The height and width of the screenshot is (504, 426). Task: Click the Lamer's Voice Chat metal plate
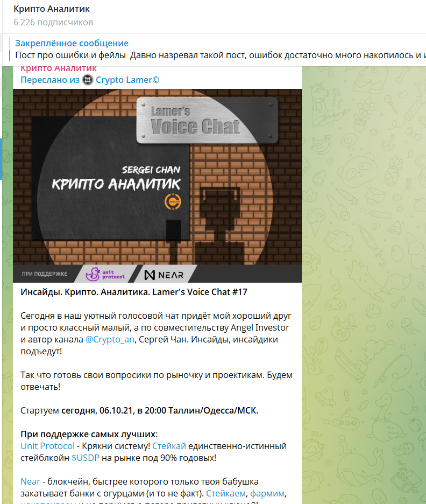click(x=208, y=120)
